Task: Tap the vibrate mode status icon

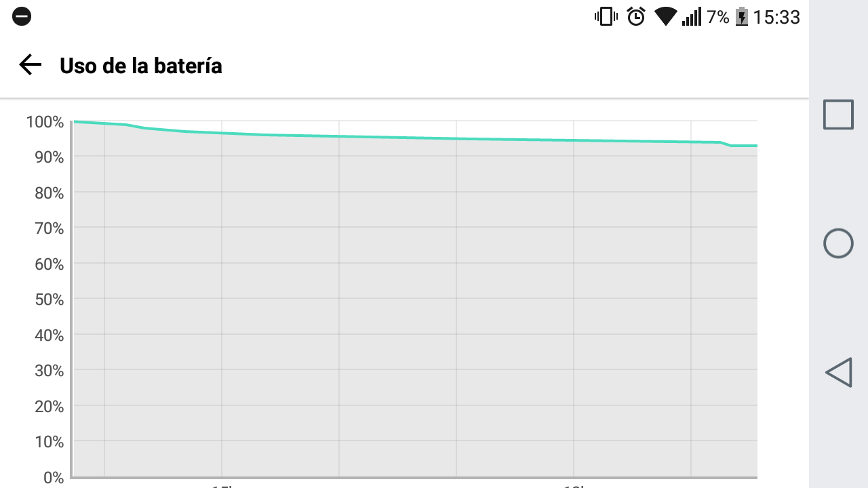Action: click(606, 16)
